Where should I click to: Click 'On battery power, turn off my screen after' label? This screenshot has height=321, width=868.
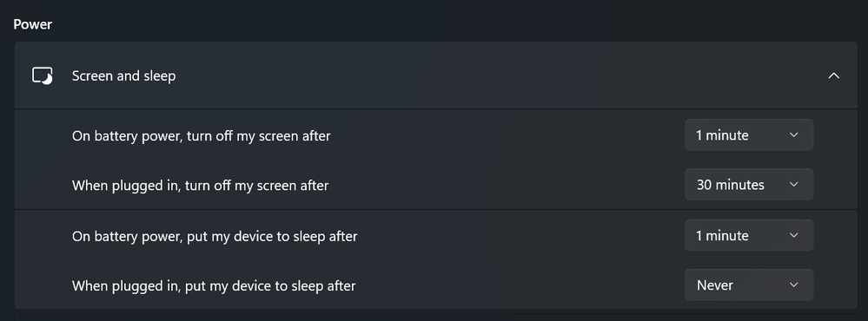201,135
